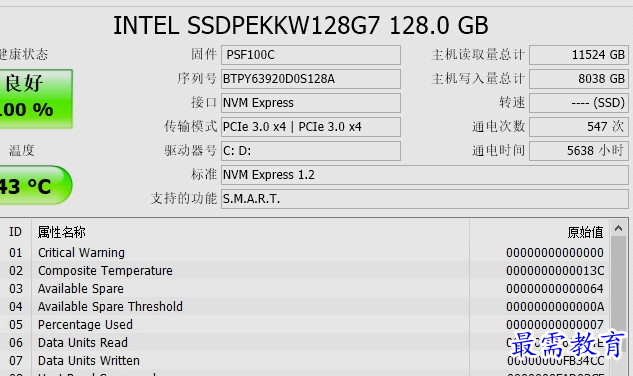Click the vertical scrollbar thumb in attribute list
Image resolution: width=633 pixels, height=376 pixels.
pyautogui.click(x=618, y=285)
